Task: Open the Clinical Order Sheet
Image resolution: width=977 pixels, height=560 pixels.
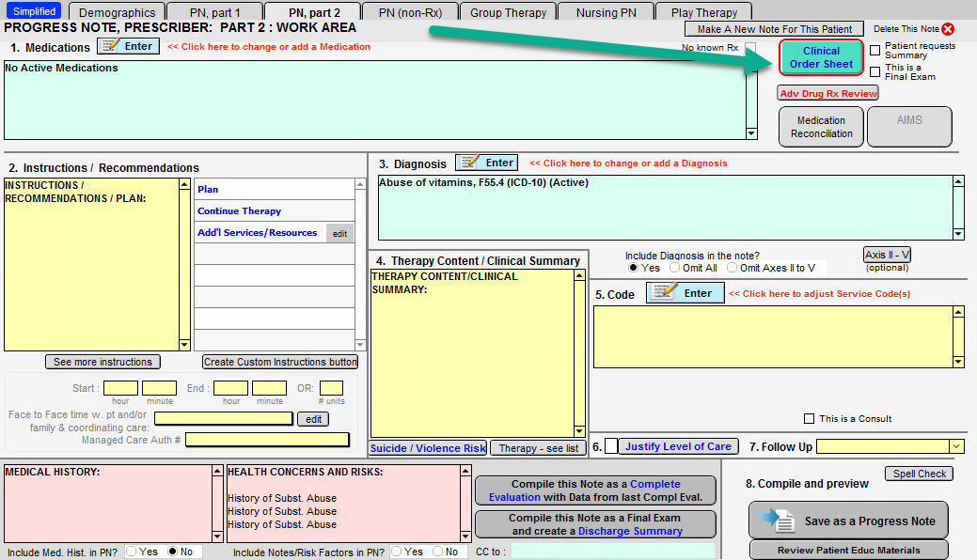Action: point(821,57)
